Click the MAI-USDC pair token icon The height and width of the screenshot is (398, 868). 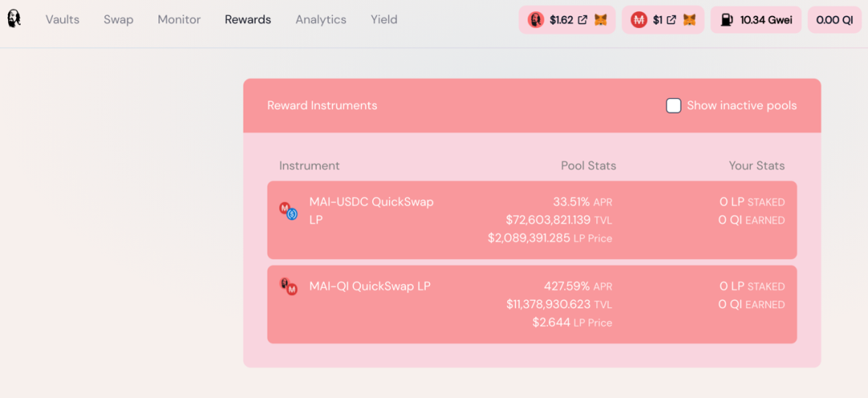click(289, 211)
